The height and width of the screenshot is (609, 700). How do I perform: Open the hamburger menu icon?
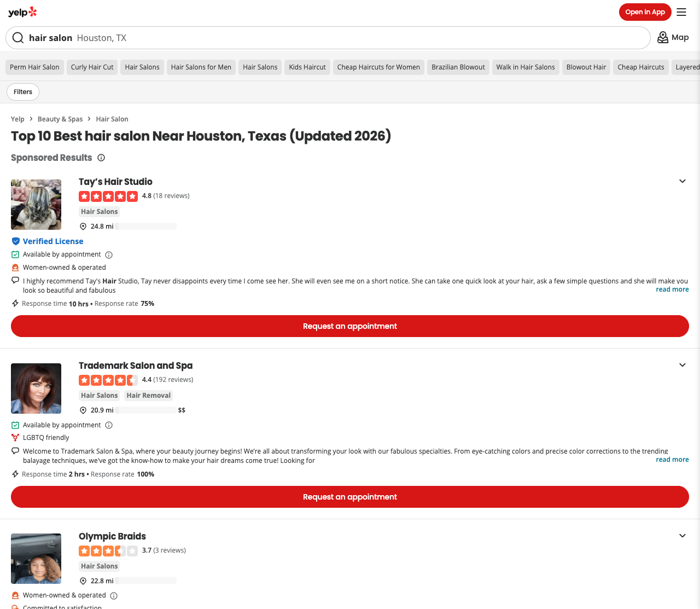681,12
